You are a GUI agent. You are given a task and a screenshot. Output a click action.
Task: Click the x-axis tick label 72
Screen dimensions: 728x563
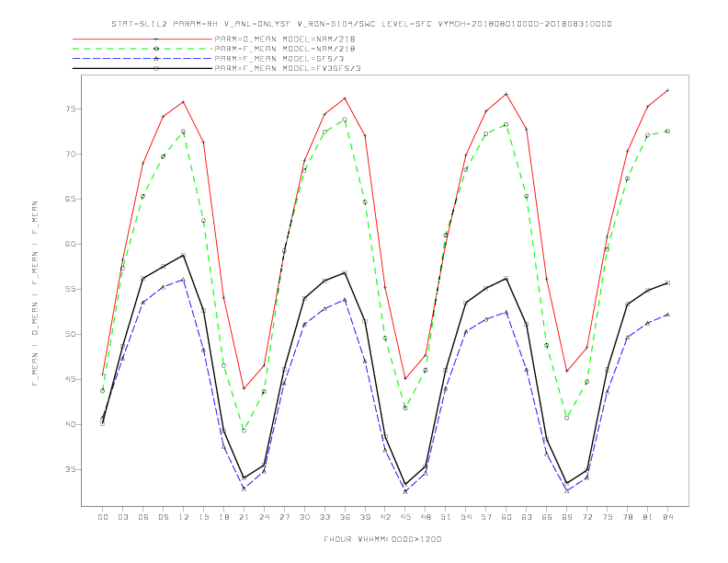(587, 517)
